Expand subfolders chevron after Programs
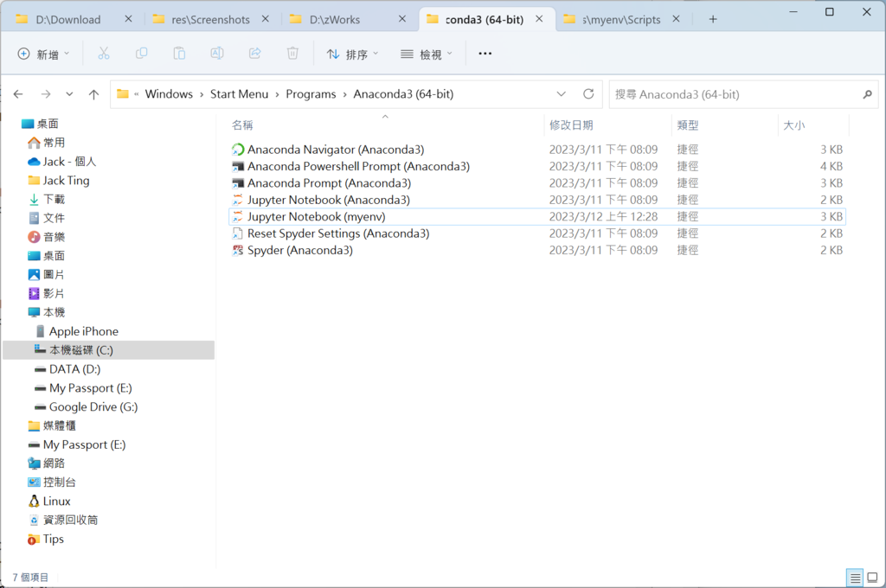Viewport: 886px width, 588px height. pos(344,94)
